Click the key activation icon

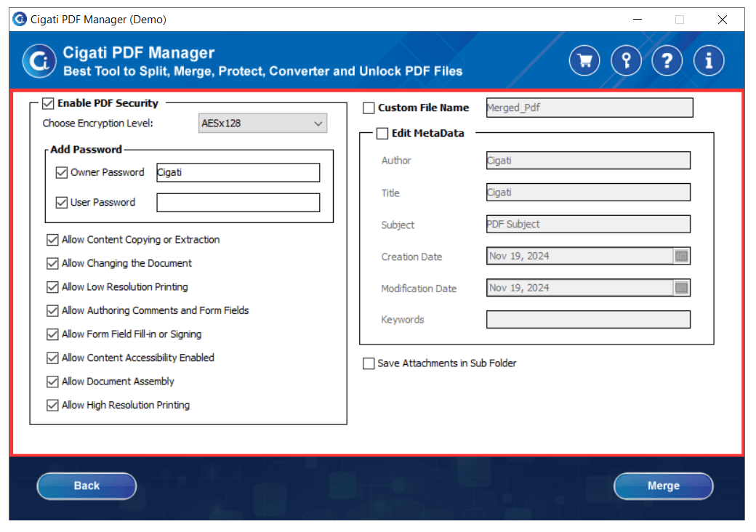(x=626, y=61)
